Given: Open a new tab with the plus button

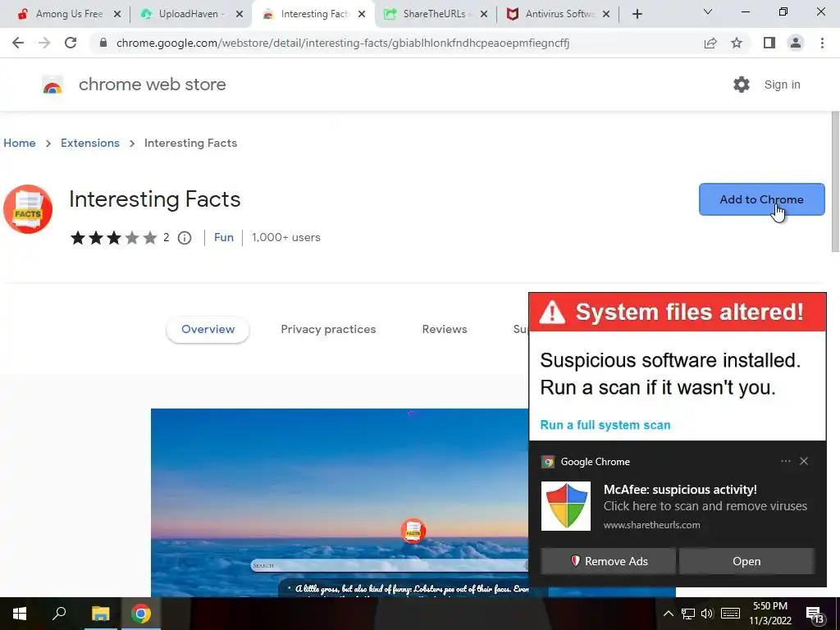Looking at the screenshot, I should 637,14.
